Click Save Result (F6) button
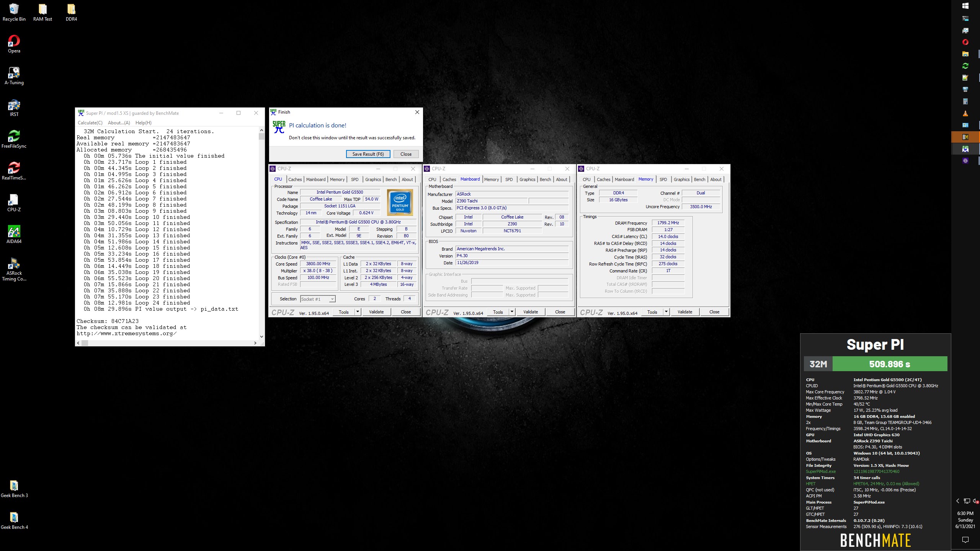 [368, 154]
